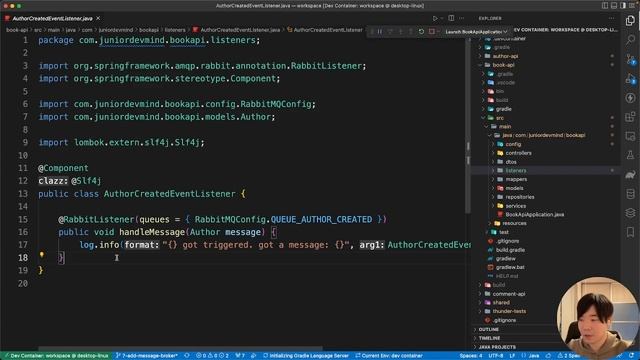Close the AuthorCreatedEventListener.java tab
Screen dimensions: 640x360
point(98,18)
